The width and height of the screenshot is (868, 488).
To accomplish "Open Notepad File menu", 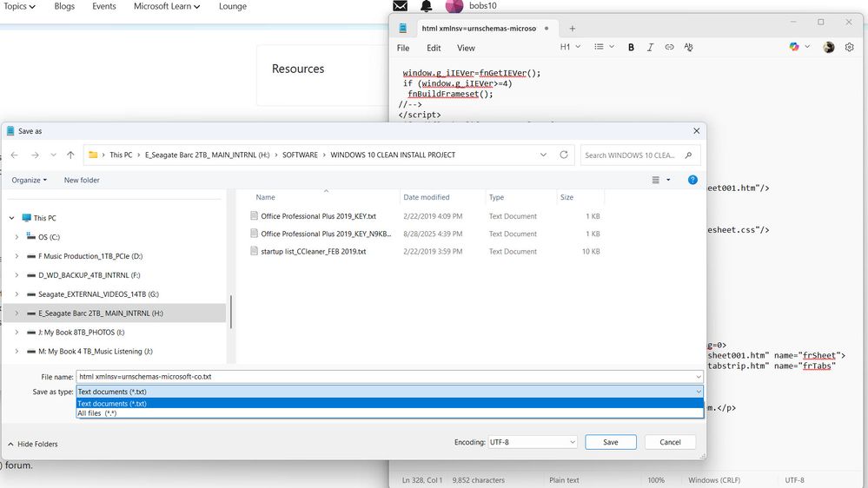I will click(403, 48).
